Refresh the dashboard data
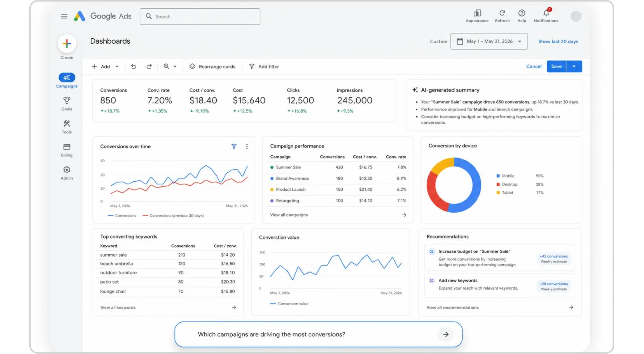 (502, 16)
